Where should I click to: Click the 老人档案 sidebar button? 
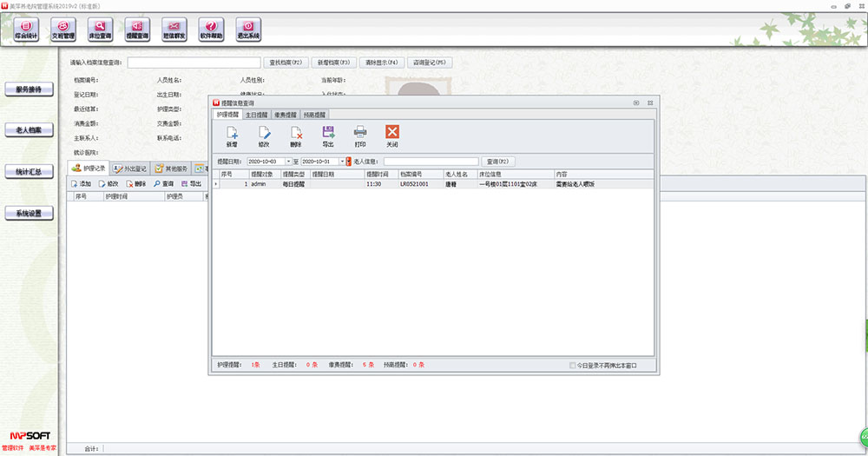tap(29, 129)
